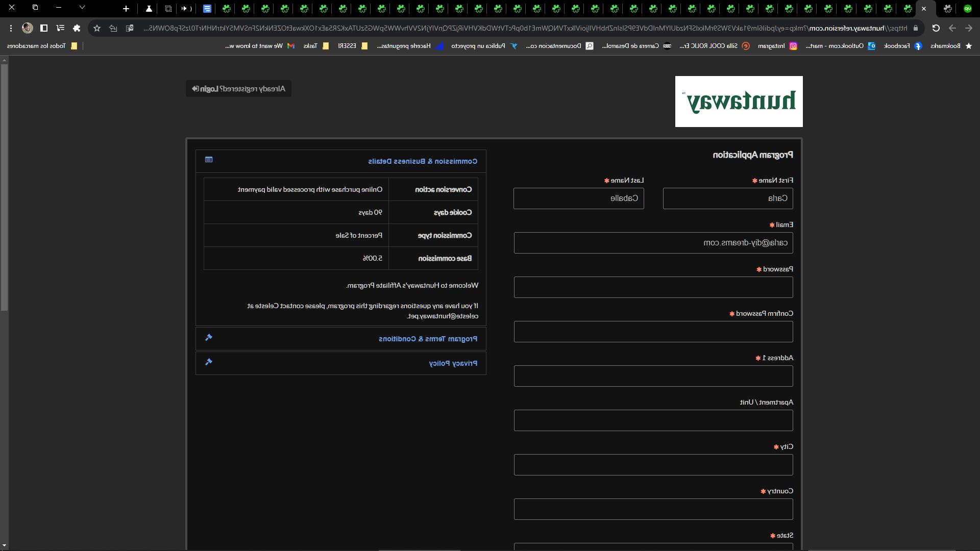This screenshot has width=980, height=551.
Task: Click the browser forward arrow
Action: pyautogui.click(x=952, y=28)
